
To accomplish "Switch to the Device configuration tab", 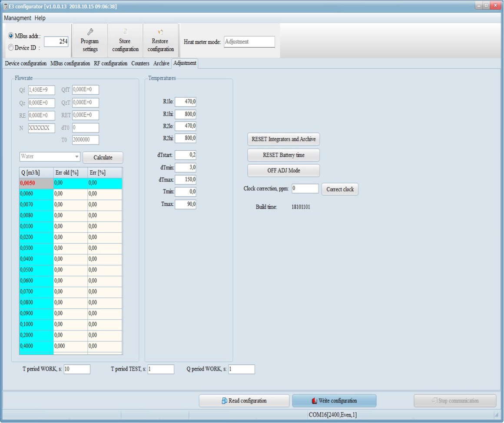I will (x=26, y=63).
